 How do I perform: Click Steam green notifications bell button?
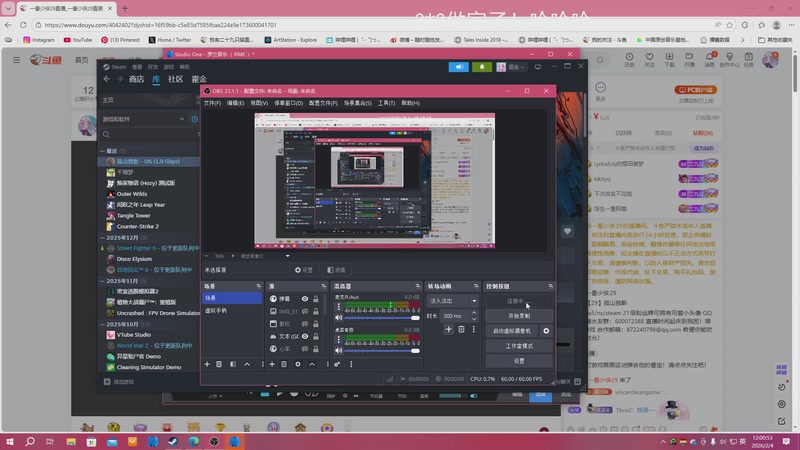point(482,67)
